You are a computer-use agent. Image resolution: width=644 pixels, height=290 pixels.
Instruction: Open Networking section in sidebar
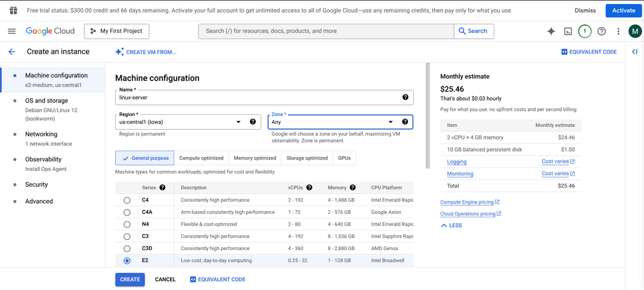[x=52, y=139]
